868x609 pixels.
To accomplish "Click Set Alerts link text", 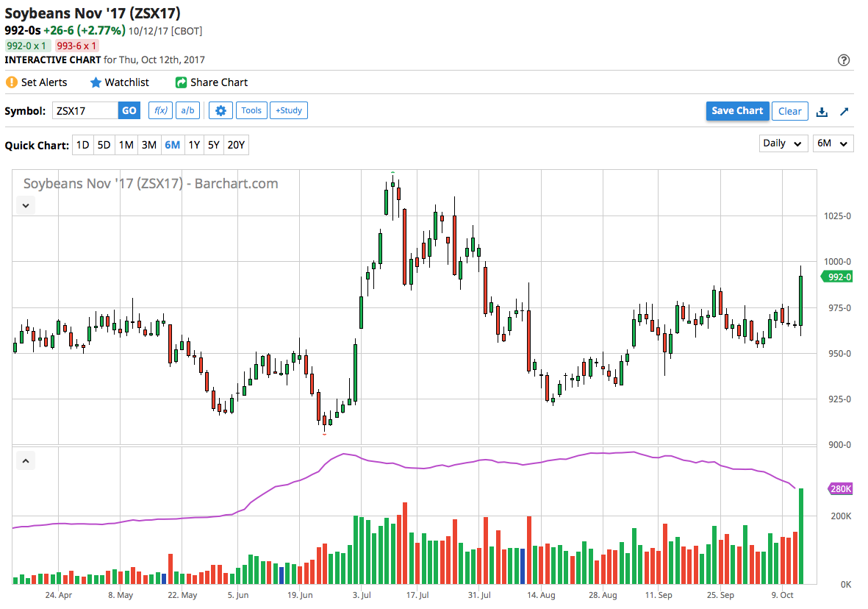I will point(44,82).
